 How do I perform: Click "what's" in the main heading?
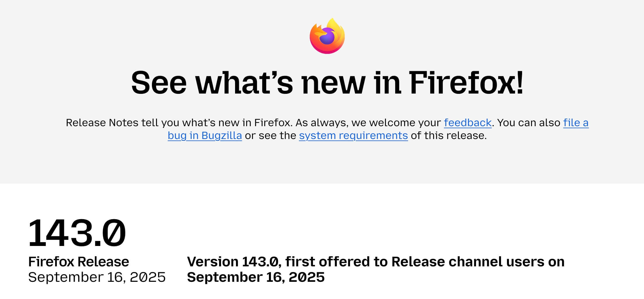[244, 83]
